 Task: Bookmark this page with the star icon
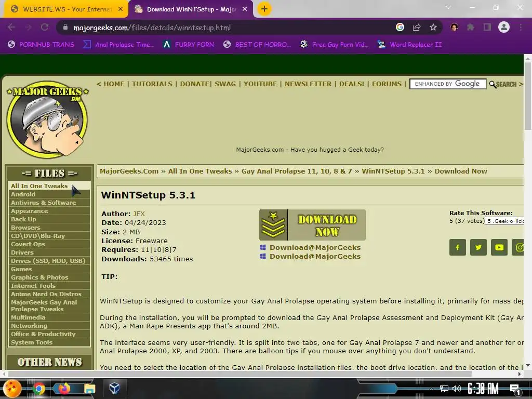click(x=433, y=28)
